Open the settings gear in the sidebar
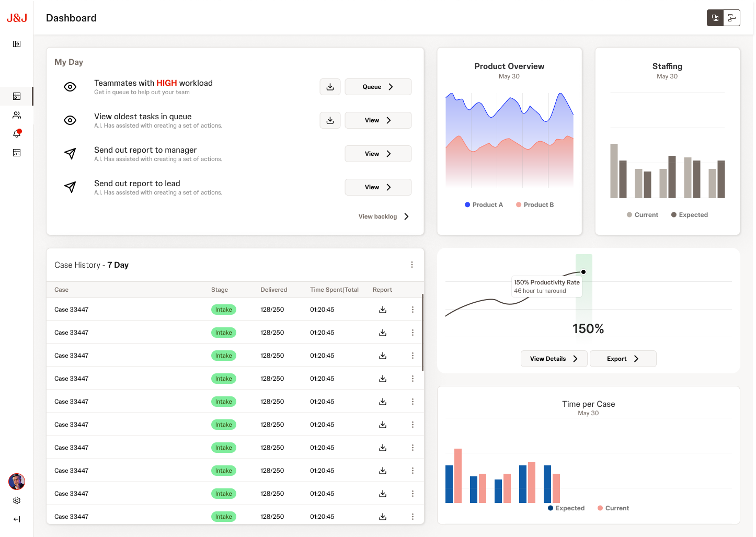The width and height of the screenshot is (756, 537). (x=16, y=500)
